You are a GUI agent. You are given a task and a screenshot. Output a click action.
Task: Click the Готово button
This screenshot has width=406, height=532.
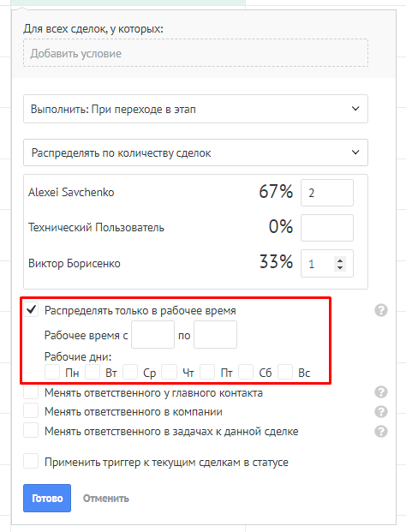tap(47, 498)
